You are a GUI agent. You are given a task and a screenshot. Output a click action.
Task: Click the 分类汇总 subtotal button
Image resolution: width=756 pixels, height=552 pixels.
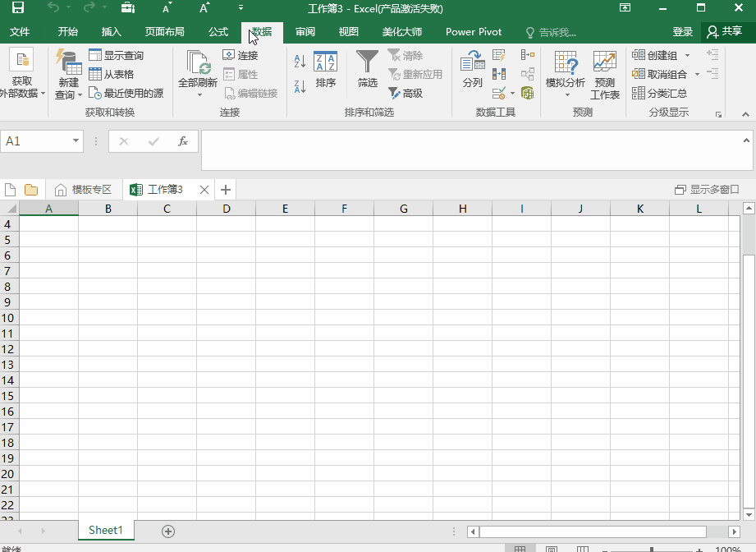click(x=659, y=93)
